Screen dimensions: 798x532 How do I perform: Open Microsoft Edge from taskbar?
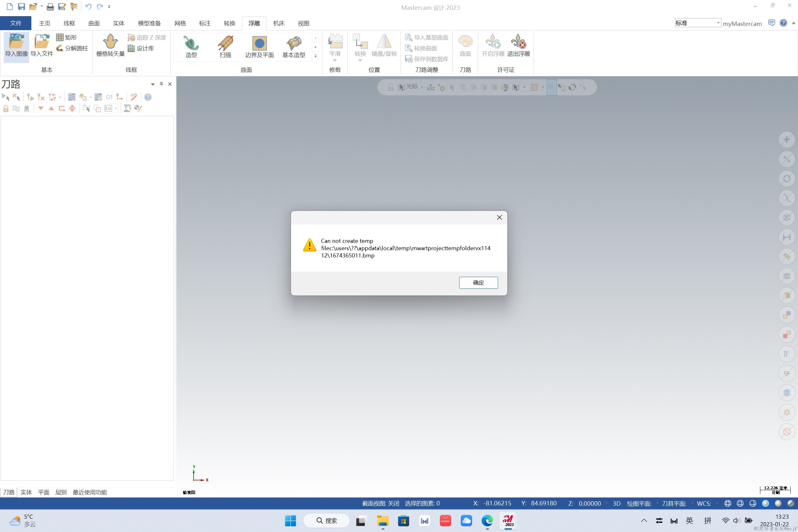point(487,521)
